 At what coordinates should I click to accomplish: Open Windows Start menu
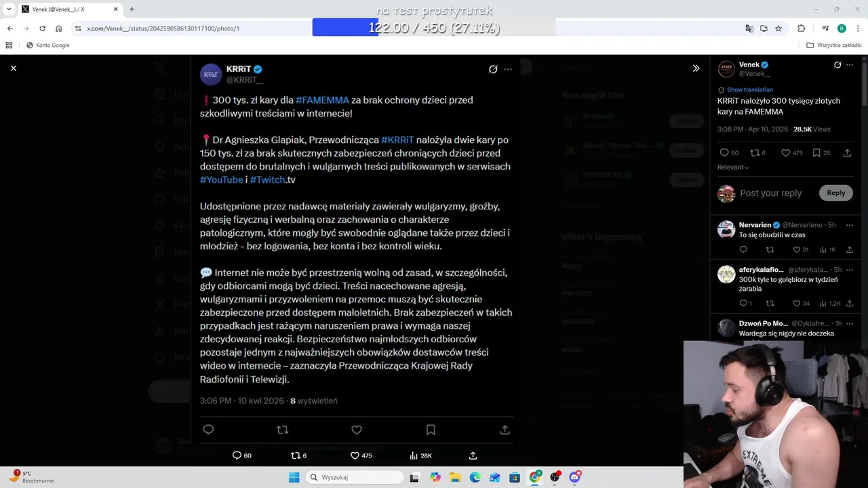(294, 477)
